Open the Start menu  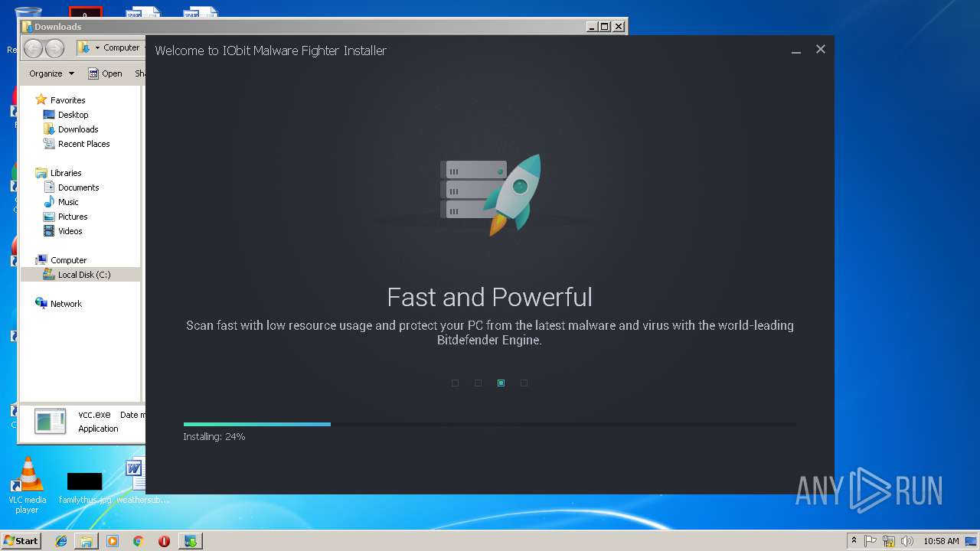pos(21,541)
